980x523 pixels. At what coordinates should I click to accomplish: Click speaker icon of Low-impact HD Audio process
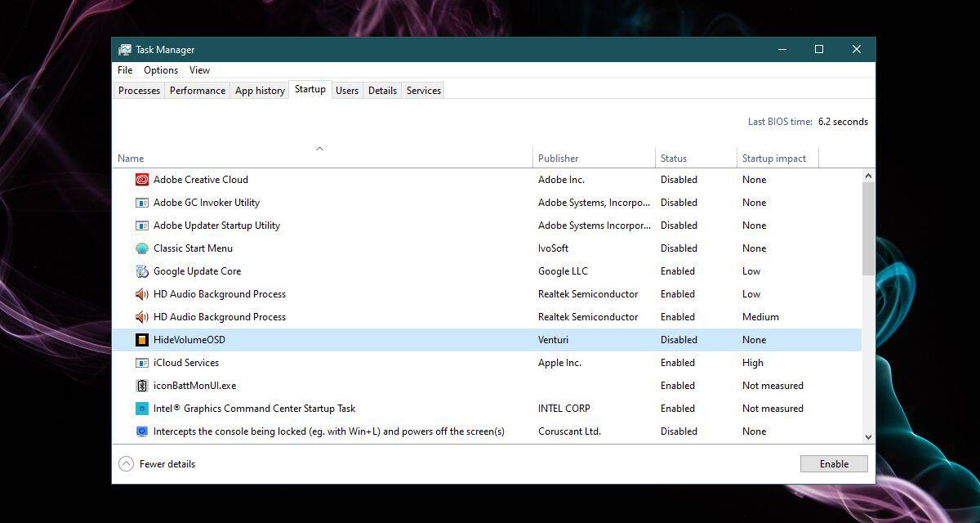click(x=142, y=294)
